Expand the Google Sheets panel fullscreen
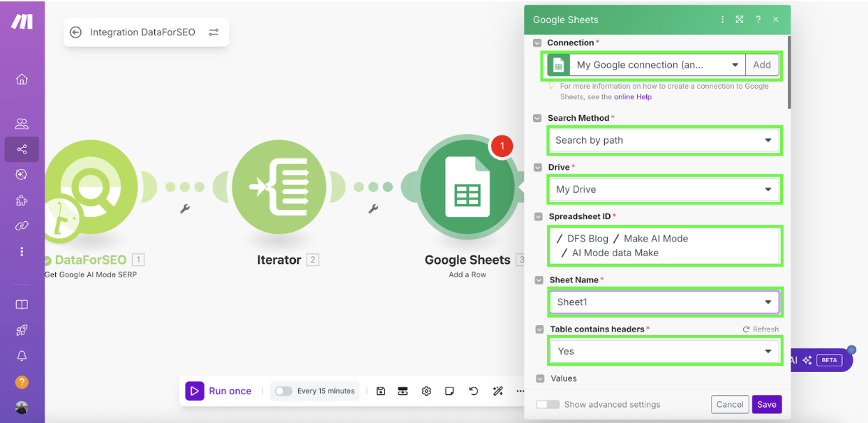This screenshot has width=868, height=423. [x=740, y=20]
